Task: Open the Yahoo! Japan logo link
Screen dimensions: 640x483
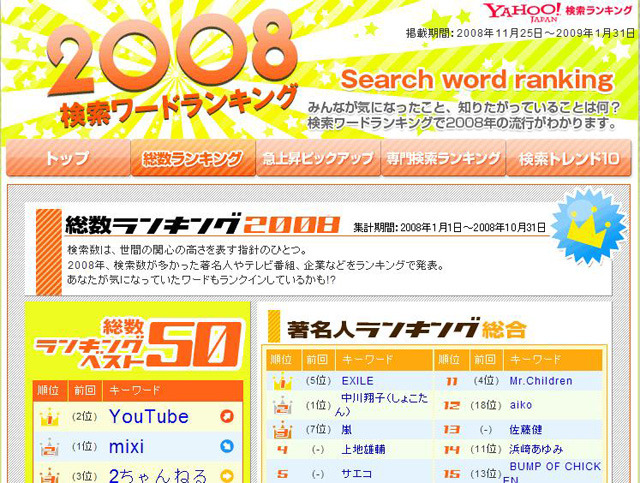Action: click(522, 12)
